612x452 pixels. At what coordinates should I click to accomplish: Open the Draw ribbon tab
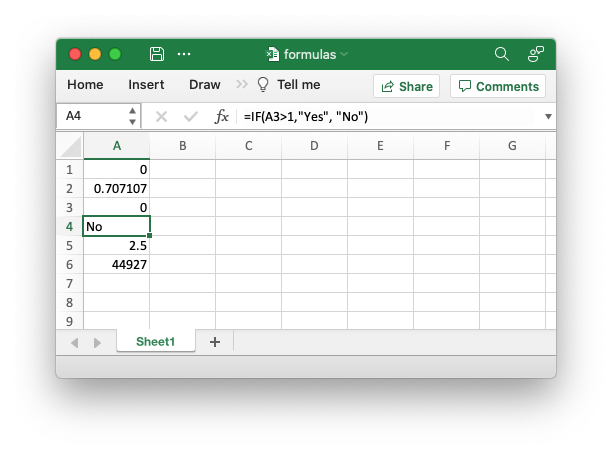(204, 85)
